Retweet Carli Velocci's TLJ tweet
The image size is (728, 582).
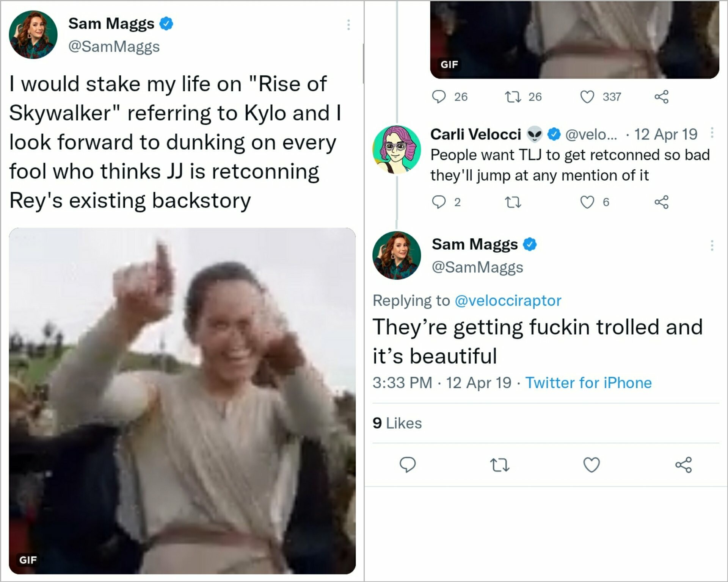[x=513, y=202]
